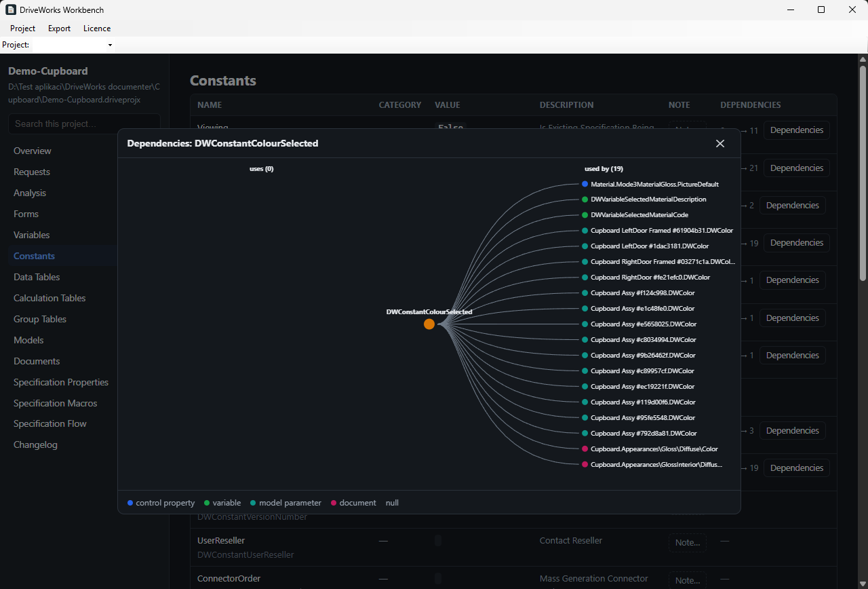
Task: Open the Note button for ConnectorOrder
Action: 688,581
